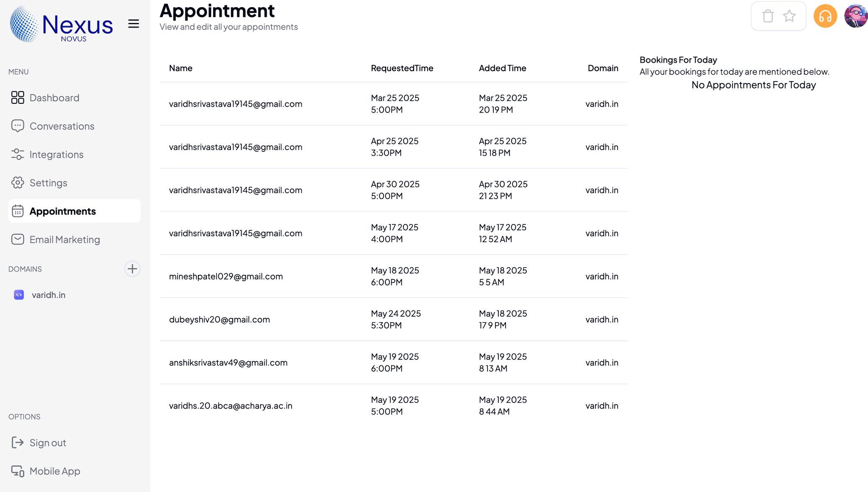Open the Dashboard menu item

coord(54,98)
